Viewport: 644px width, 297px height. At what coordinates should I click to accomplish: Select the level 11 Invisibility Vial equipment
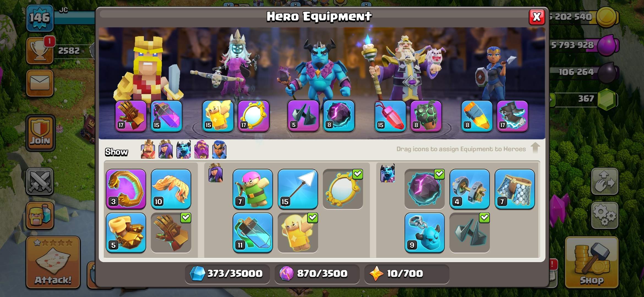pos(253,233)
